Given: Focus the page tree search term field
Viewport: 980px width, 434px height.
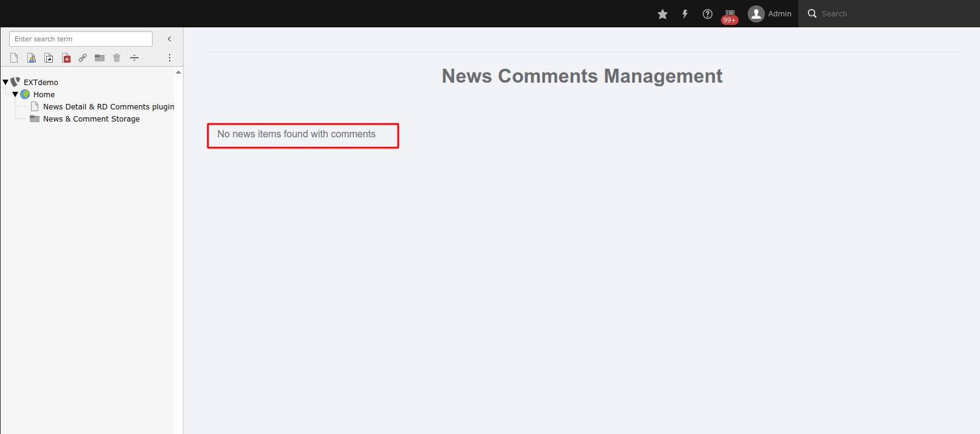Looking at the screenshot, I should (81, 39).
